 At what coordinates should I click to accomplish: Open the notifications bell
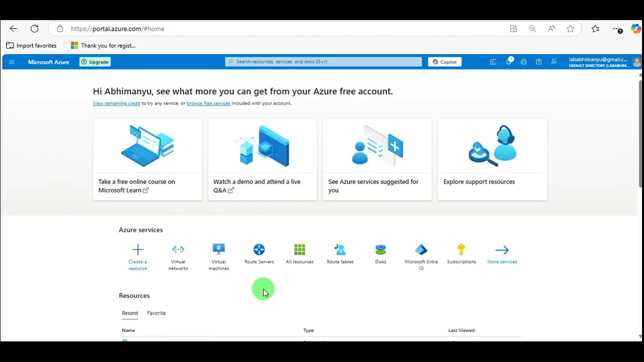coord(509,62)
